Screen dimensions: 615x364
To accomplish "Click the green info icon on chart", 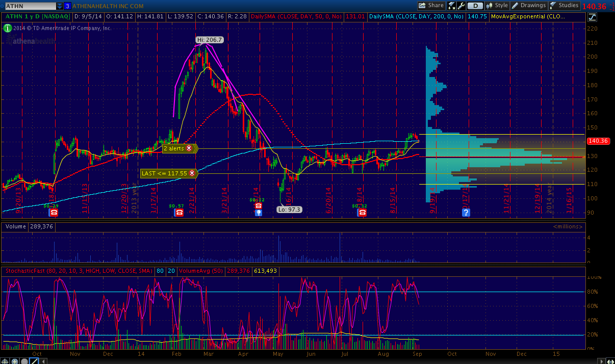I will 8,28.
